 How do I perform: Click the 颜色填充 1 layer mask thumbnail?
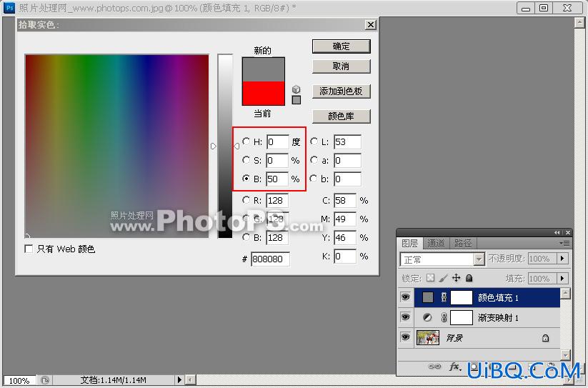(462, 298)
